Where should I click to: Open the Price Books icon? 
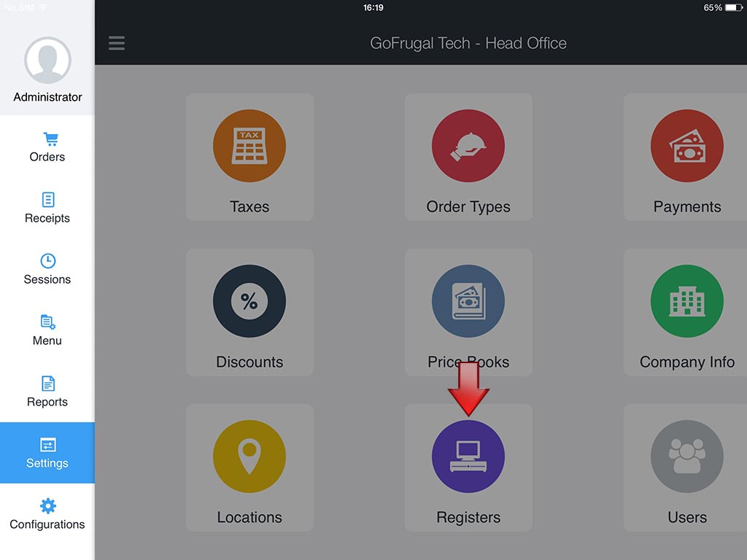[468, 301]
